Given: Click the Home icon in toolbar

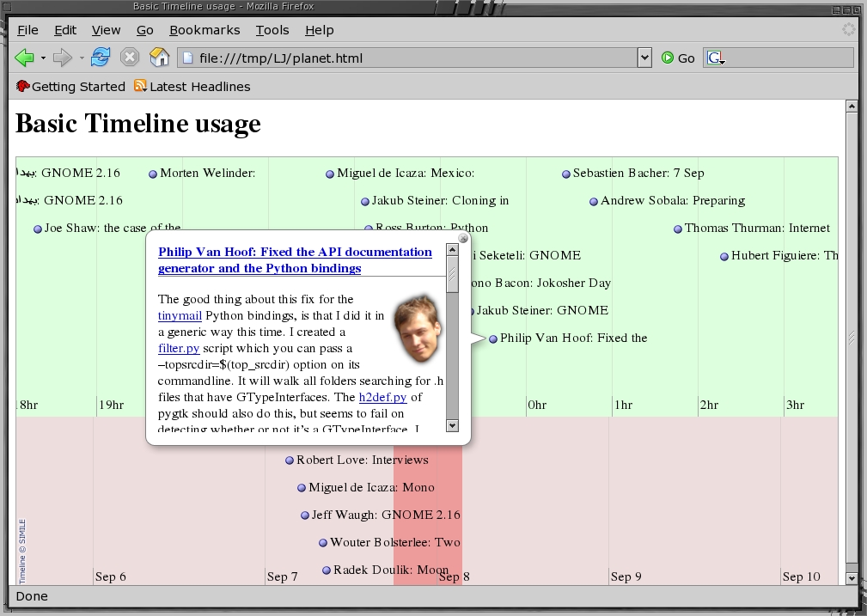Looking at the screenshot, I should pos(159,58).
